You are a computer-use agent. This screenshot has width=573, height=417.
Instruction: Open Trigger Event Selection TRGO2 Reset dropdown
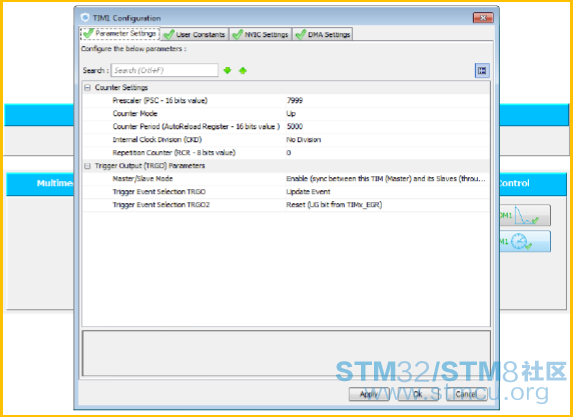tap(387, 205)
